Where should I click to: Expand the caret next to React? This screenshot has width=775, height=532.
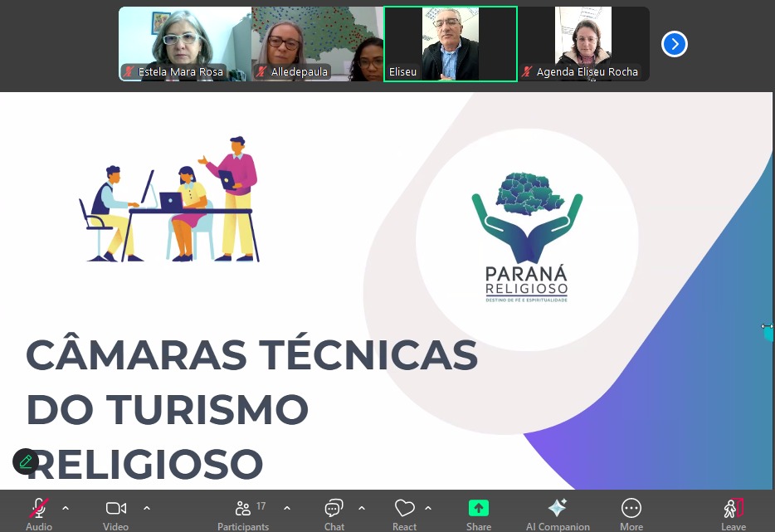point(428,508)
